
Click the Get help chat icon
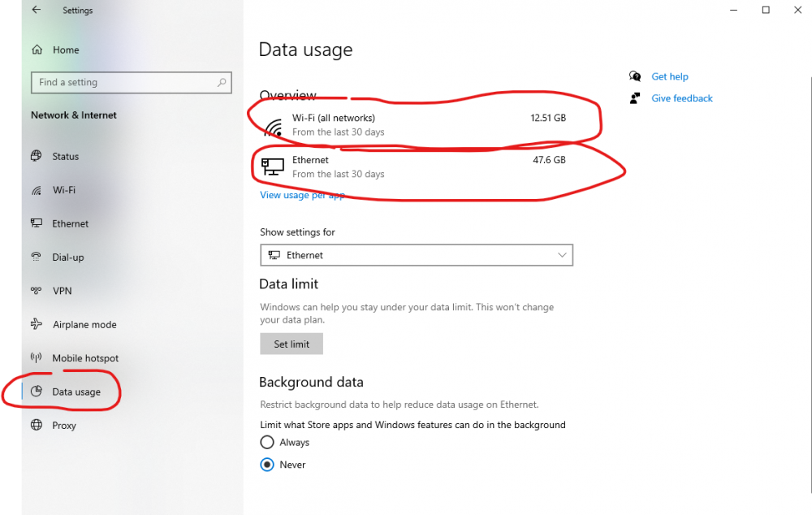pyautogui.click(x=635, y=76)
